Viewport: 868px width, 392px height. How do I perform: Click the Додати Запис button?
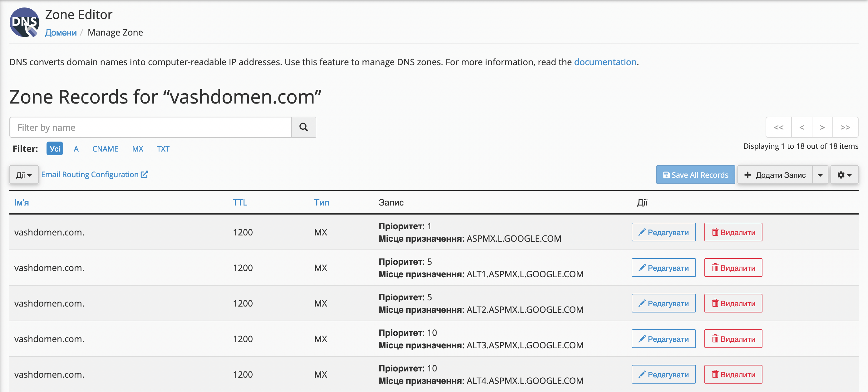pos(775,175)
